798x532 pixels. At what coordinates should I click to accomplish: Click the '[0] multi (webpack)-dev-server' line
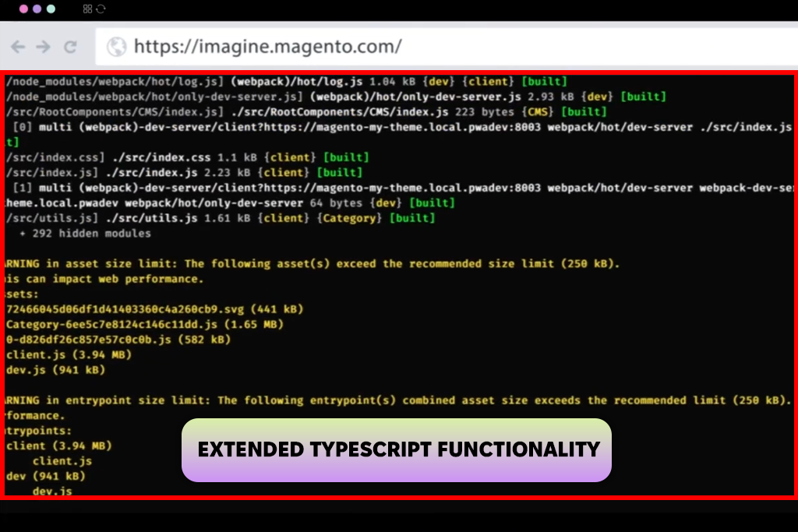[402, 127]
